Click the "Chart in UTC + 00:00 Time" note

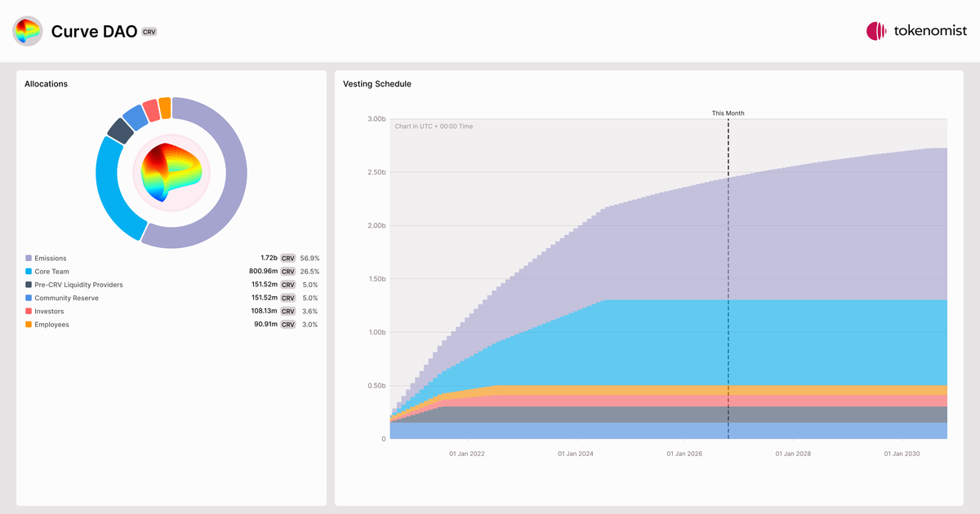click(434, 126)
